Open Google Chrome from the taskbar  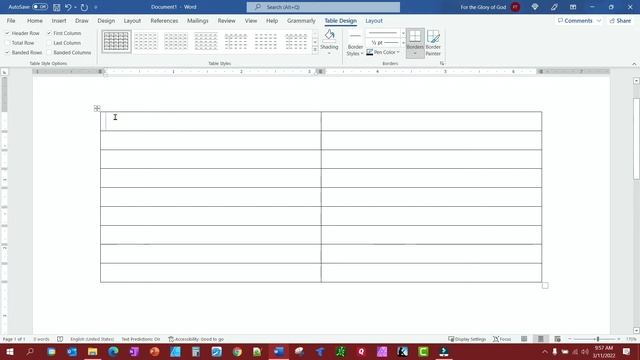(237, 351)
